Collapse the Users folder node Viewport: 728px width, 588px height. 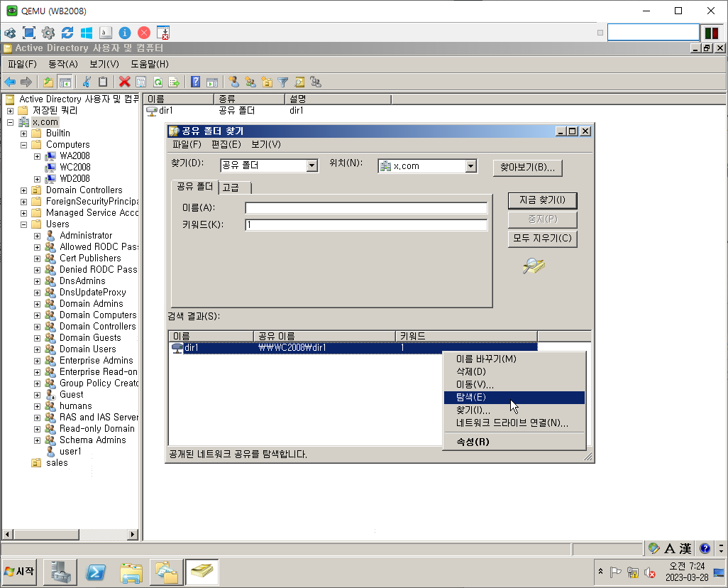point(23,224)
